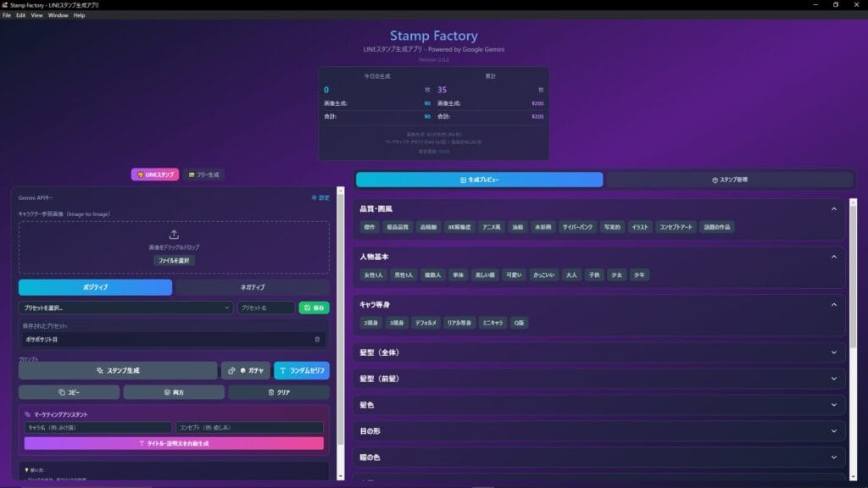Toggle the アニメ風 style tag
Screen dimensions: 868x488
click(x=491, y=227)
